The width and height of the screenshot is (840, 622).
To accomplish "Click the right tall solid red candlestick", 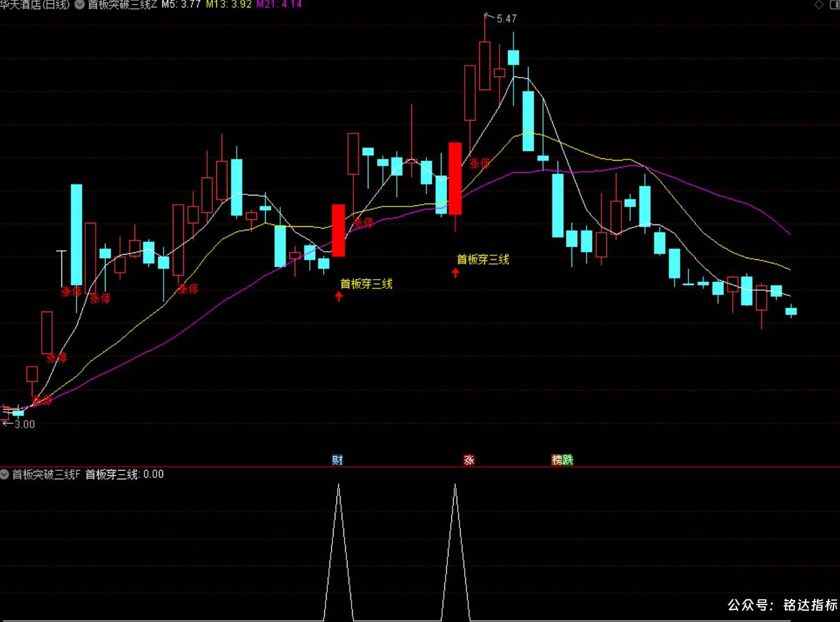I will tap(455, 179).
